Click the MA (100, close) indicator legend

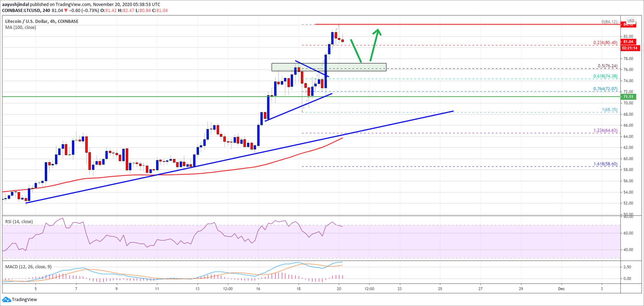point(21,27)
